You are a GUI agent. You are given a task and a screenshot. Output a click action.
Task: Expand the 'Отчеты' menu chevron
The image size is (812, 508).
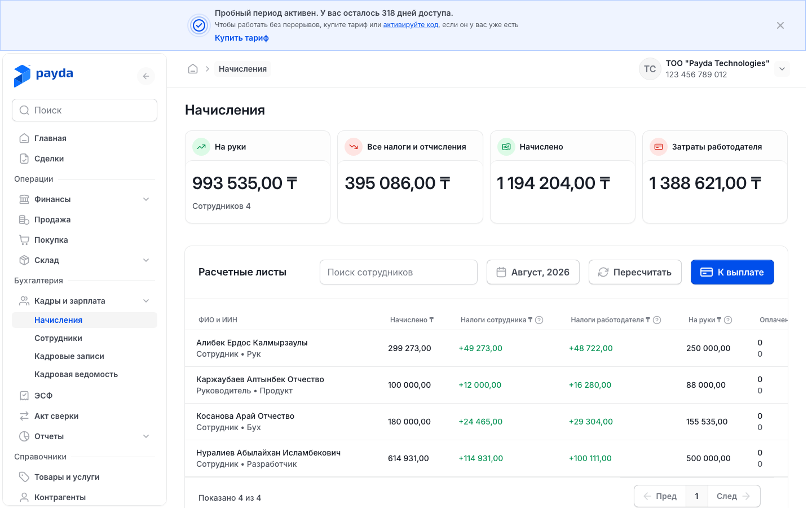tap(146, 436)
